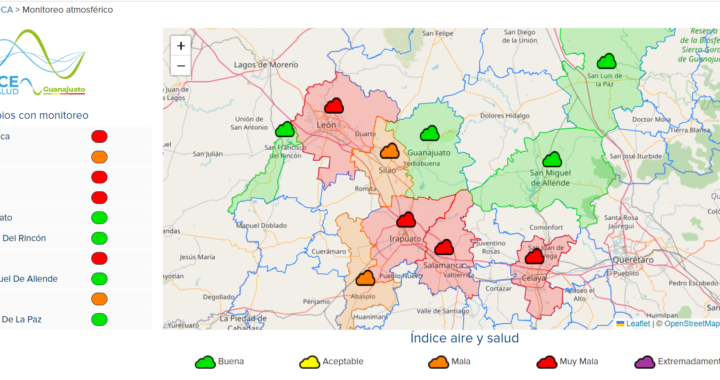
Task: Click the 'Aceptable' legend label
Action: [343, 362]
